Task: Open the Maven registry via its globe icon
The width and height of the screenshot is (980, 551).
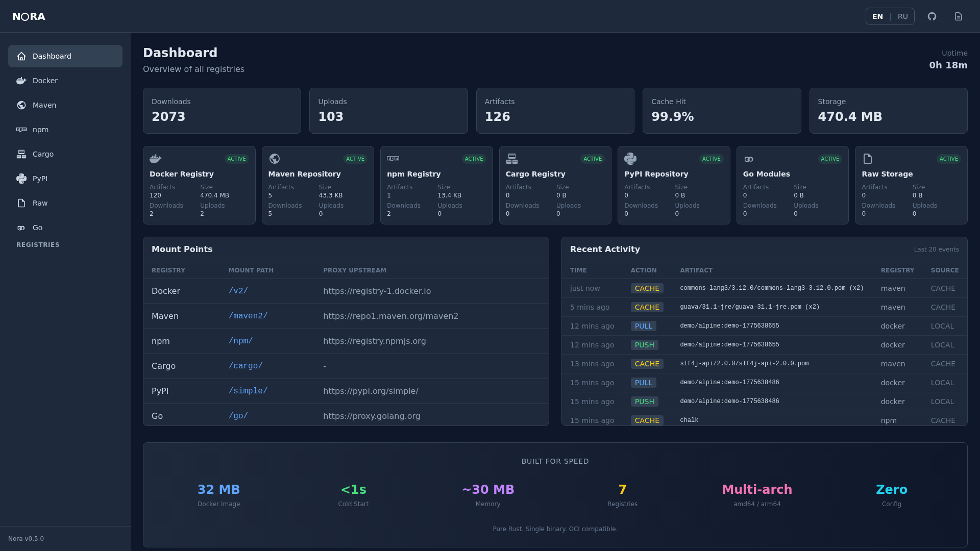Action: coord(21,105)
